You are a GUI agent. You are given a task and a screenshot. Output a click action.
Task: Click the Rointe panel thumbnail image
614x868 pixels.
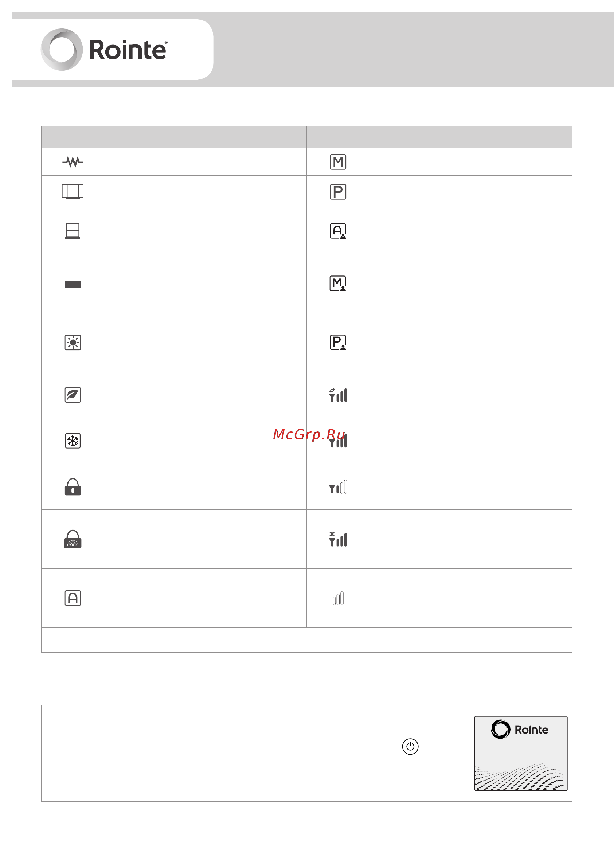pos(521,754)
